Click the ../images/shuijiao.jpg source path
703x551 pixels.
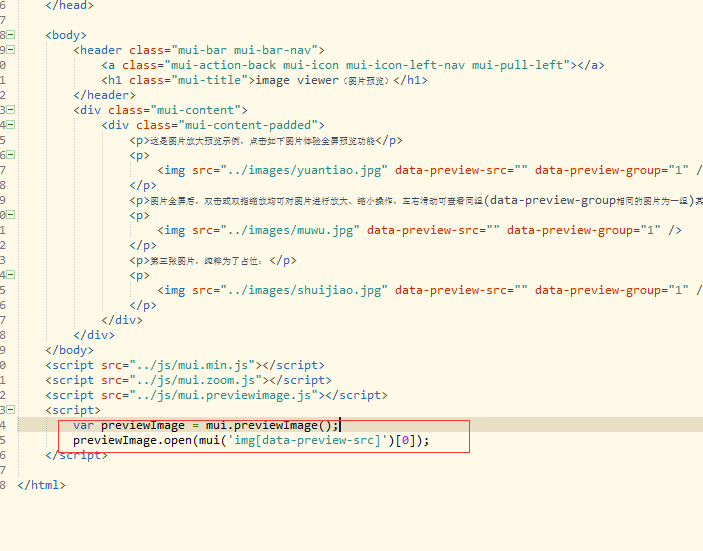point(304,291)
